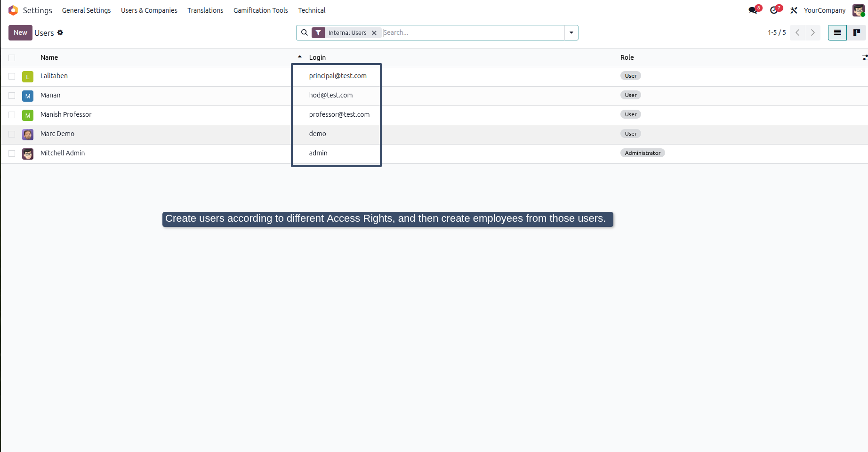
Task: Open the user profile avatar menu
Action: [x=859, y=10]
